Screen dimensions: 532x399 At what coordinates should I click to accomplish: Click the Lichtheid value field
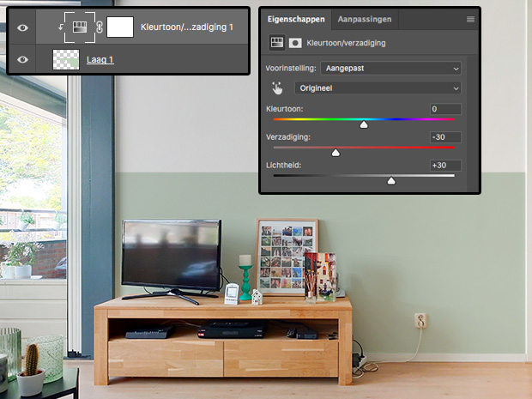click(445, 166)
